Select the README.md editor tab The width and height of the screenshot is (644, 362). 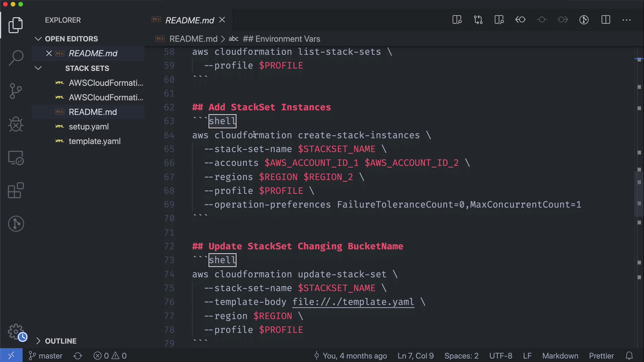(x=190, y=20)
